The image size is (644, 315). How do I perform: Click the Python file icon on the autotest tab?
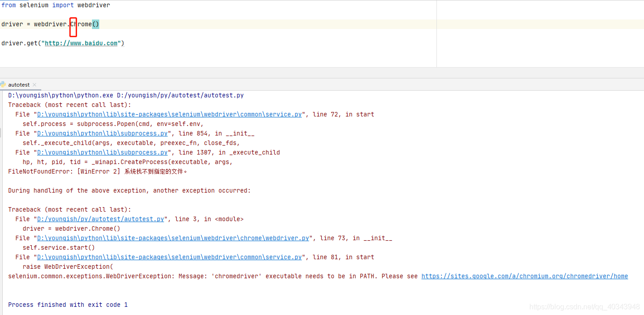pos(4,84)
